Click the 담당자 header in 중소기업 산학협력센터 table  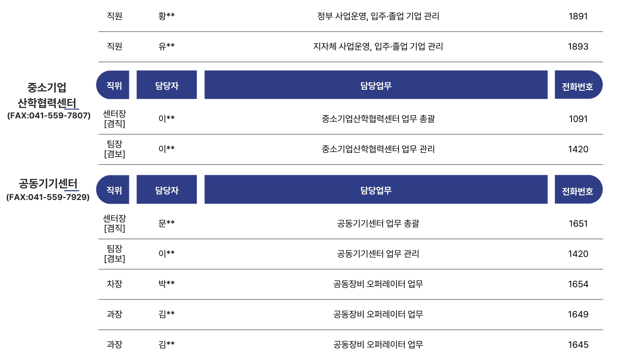(x=167, y=85)
